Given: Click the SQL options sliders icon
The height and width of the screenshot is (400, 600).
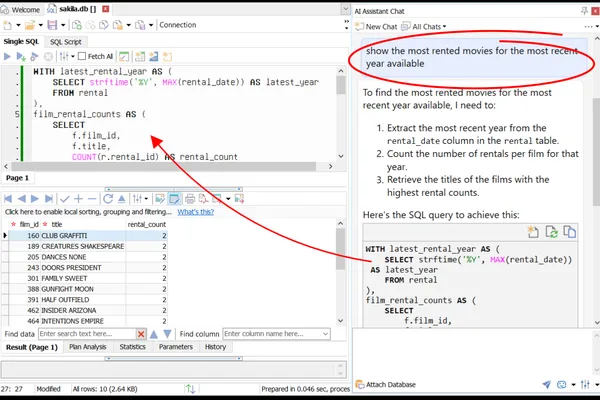Looking at the screenshot, I should click(64, 57).
